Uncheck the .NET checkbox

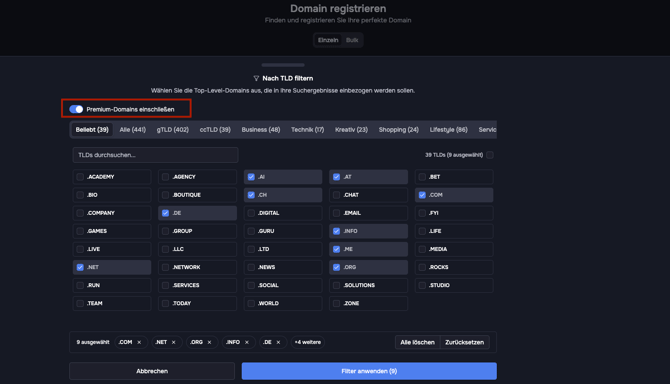(x=80, y=267)
